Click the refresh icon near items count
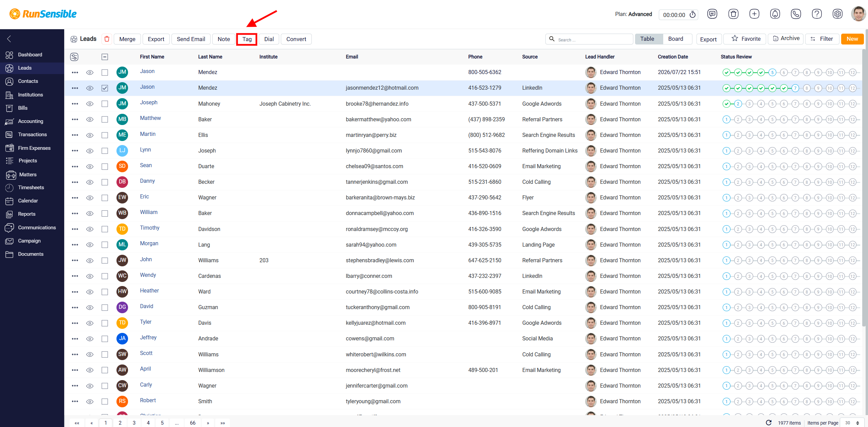This screenshot has width=868, height=427. [769, 422]
